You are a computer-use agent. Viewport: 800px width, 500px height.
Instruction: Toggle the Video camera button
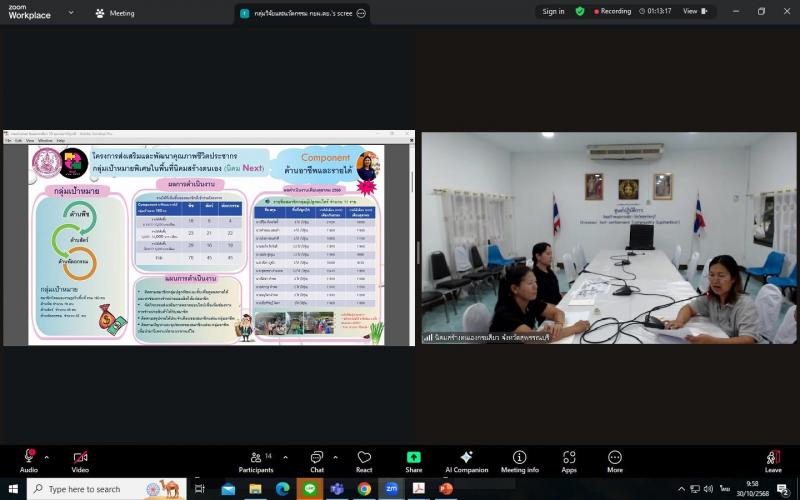[80, 461]
